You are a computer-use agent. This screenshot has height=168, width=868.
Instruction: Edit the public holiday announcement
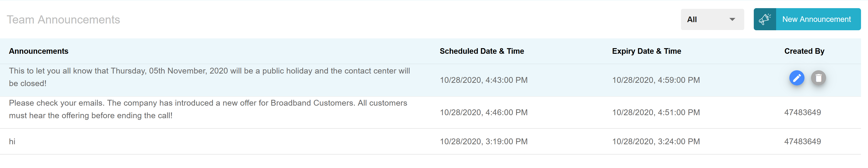pos(797,78)
